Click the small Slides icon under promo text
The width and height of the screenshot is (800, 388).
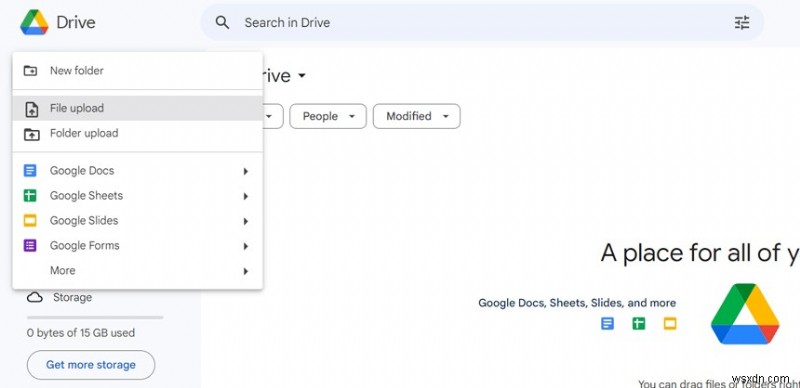[x=670, y=323]
